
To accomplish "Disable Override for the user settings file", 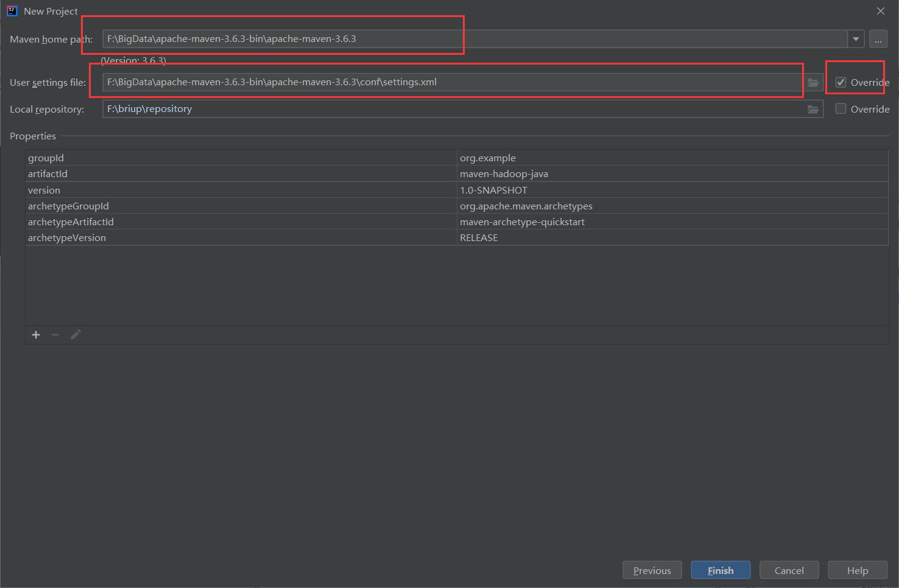I will pyautogui.click(x=841, y=82).
